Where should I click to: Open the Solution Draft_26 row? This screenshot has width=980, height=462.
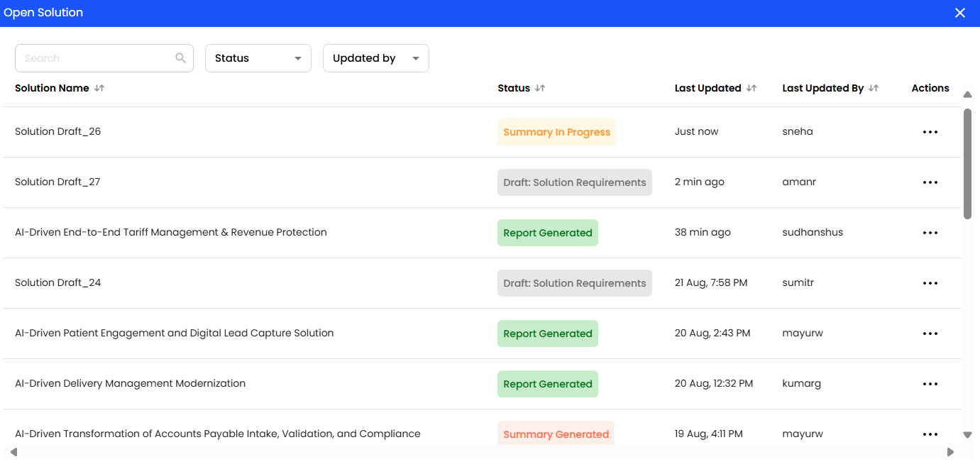point(58,131)
